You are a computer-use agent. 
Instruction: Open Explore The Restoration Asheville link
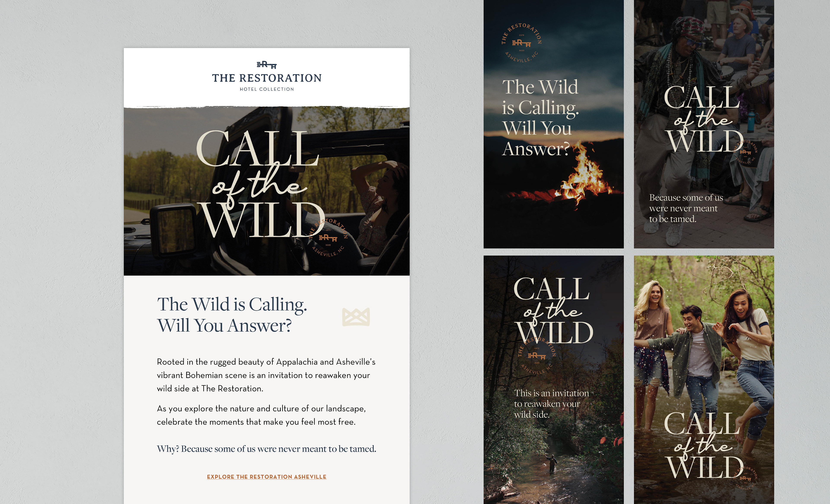pyautogui.click(x=267, y=477)
